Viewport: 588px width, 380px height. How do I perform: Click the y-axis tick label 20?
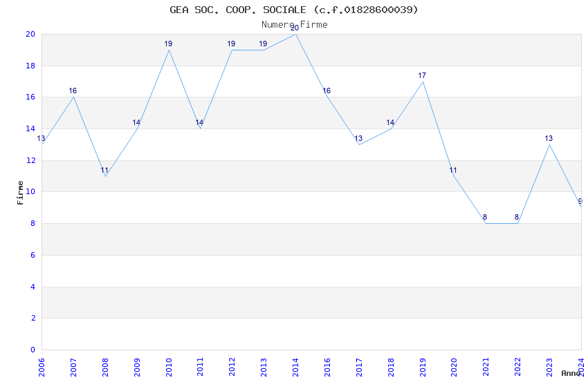pyautogui.click(x=30, y=34)
